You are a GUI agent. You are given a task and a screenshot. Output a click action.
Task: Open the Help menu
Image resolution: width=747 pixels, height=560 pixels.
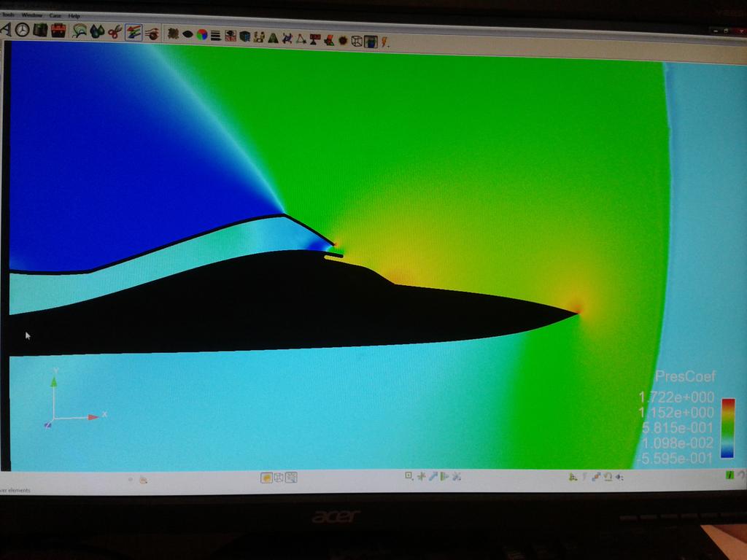(74, 16)
